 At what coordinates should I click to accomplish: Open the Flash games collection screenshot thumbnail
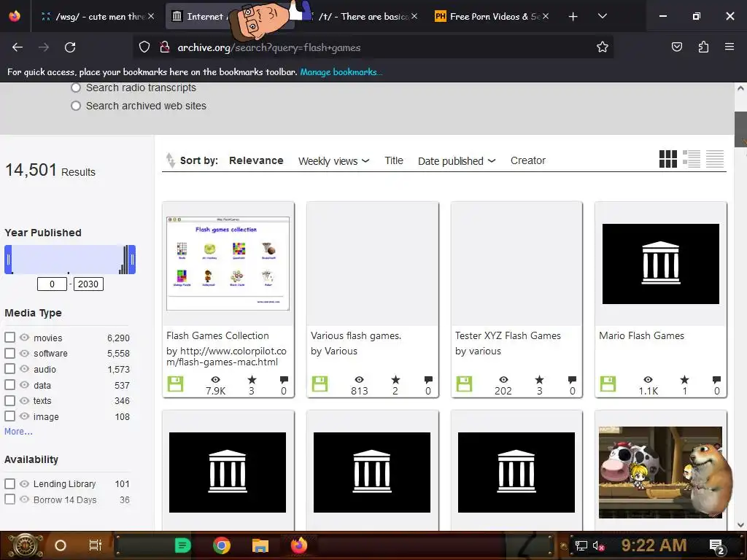tap(228, 263)
